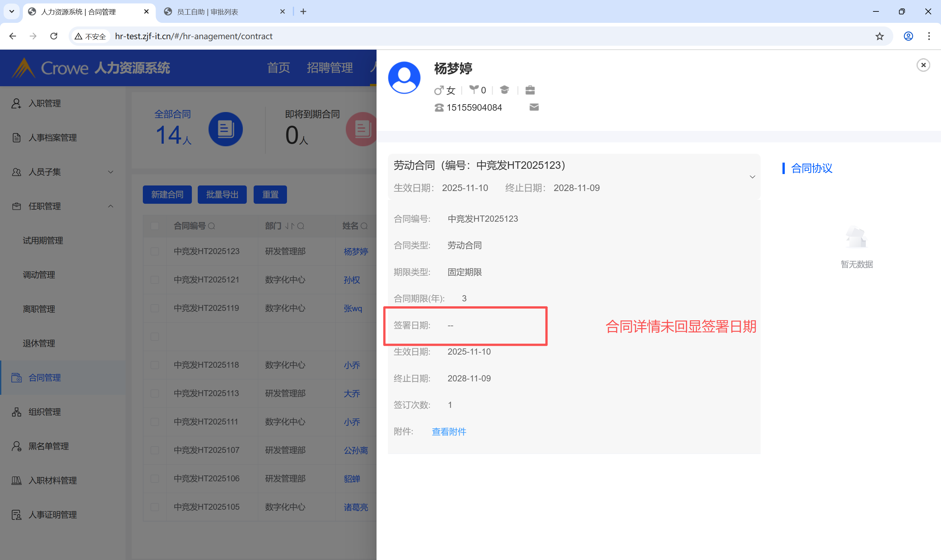Close the contract detail drawer
This screenshot has height=560, width=941.
click(x=923, y=65)
